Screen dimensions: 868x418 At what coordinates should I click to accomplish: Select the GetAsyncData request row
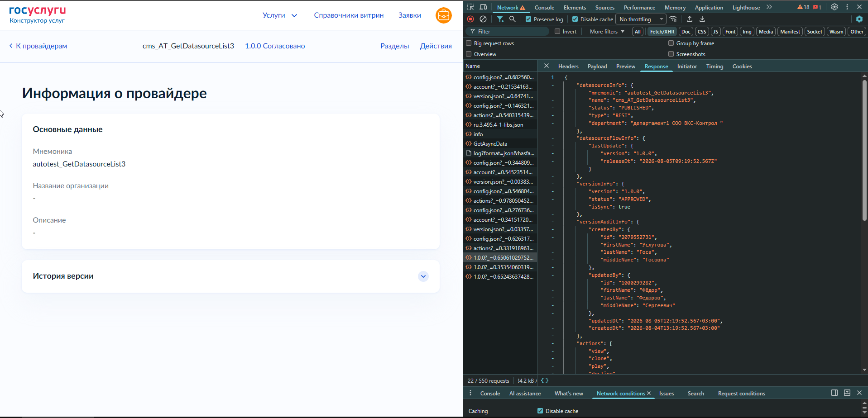coord(500,143)
